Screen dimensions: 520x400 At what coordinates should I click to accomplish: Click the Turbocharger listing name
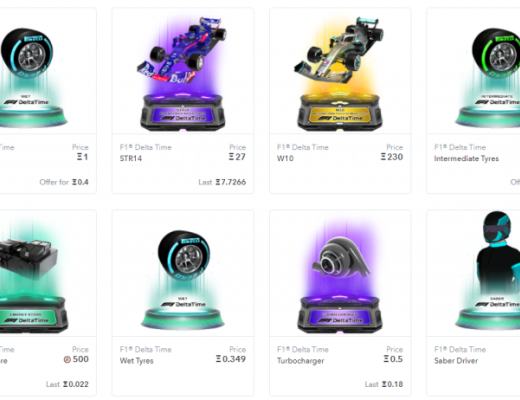300,361
